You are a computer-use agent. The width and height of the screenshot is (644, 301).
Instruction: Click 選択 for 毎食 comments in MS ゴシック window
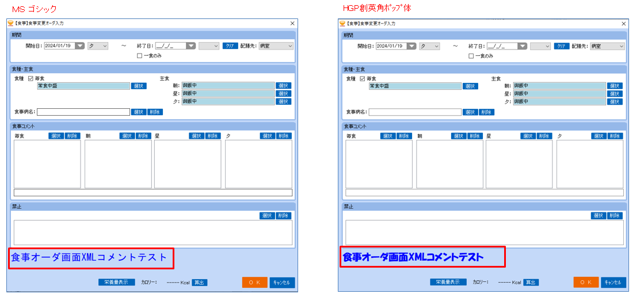point(56,136)
